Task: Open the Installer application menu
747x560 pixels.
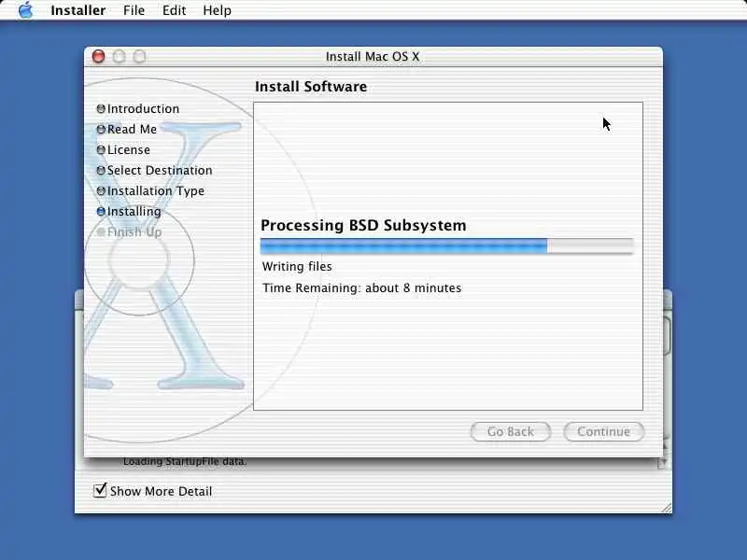Action: pos(78,10)
